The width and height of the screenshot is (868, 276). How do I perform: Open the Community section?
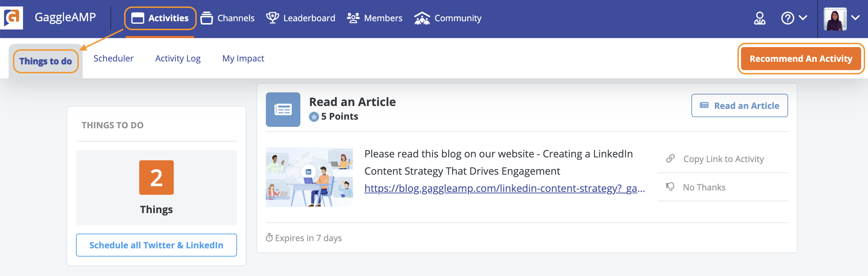447,18
